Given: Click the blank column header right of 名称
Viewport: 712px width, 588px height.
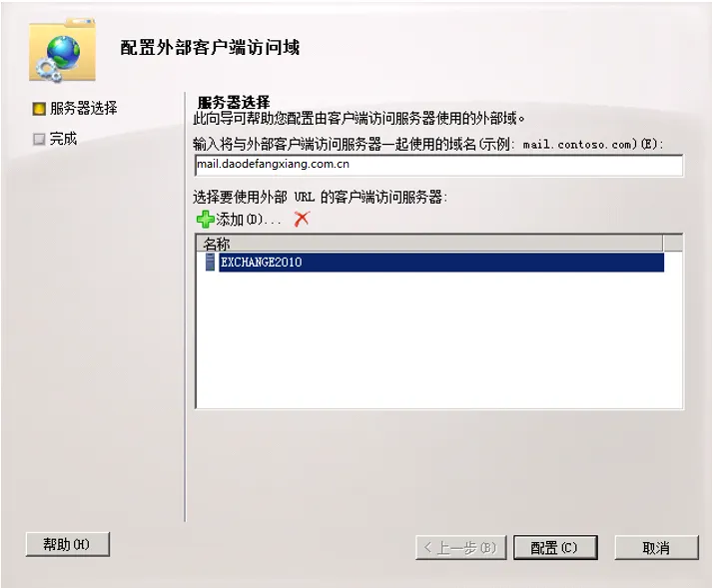Looking at the screenshot, I should click(x=673, y=244).
